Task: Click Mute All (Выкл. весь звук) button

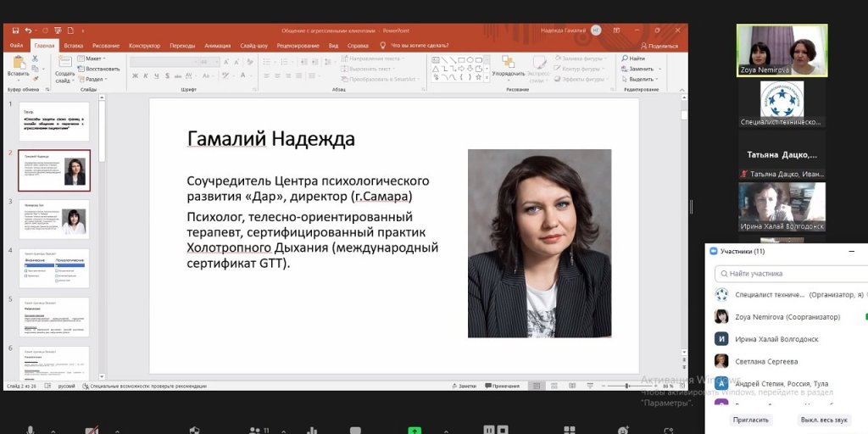Action: pos(823,420)
